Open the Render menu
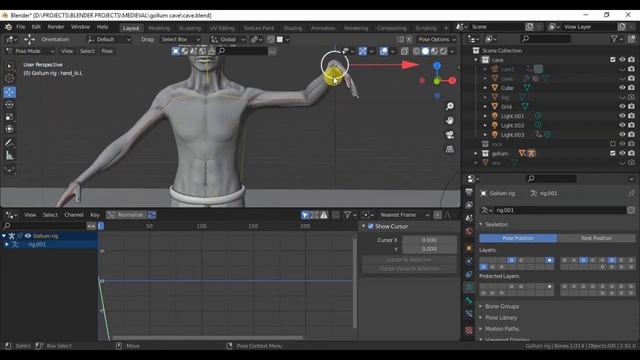 click(x=56, y=27)
